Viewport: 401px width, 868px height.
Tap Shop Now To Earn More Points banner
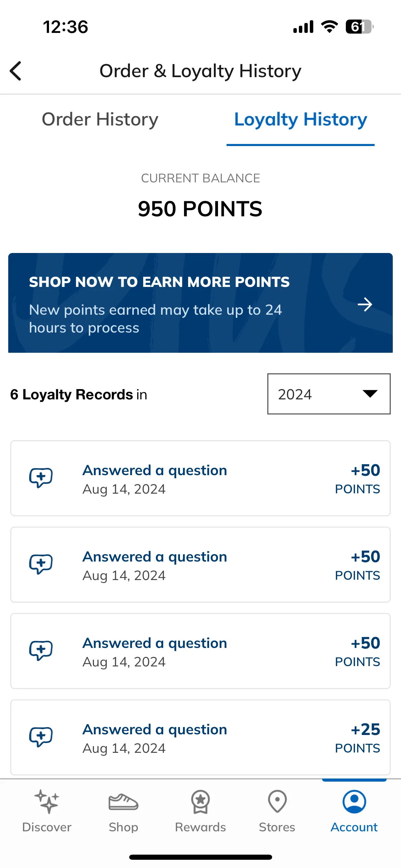tap(200, 303)
